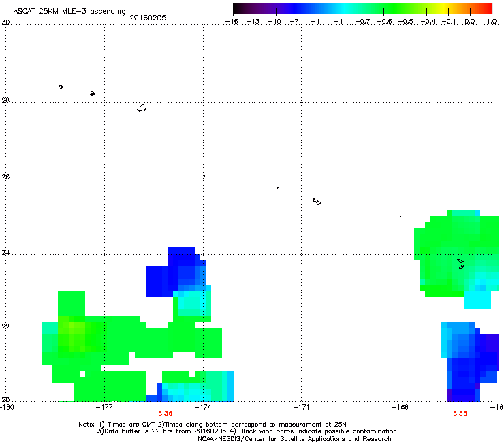Select the date label 20160205

click(148, 18)
